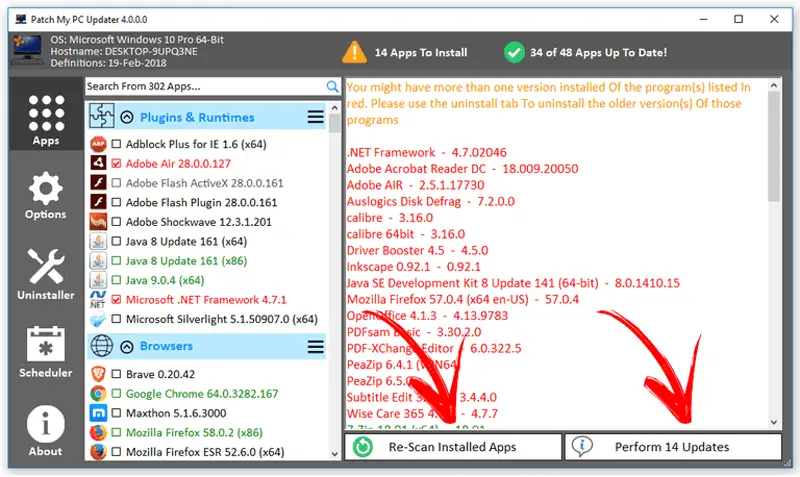Open the Uninstaller sidebar tab
800x477 pixels.
(46, 274)
